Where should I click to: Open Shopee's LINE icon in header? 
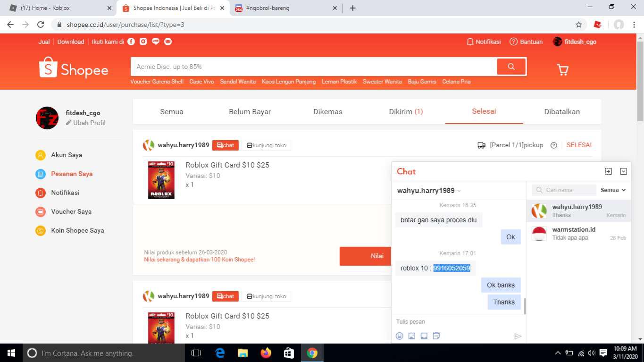pyautogui.click(x=156, y=42)
